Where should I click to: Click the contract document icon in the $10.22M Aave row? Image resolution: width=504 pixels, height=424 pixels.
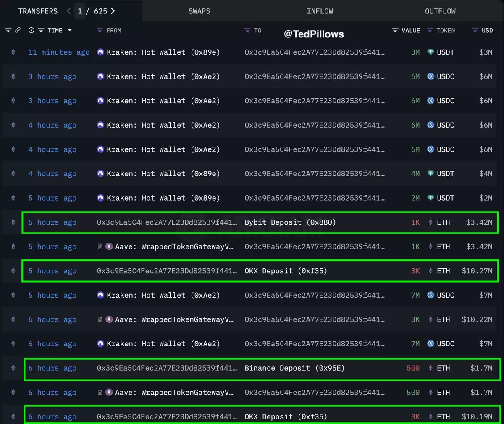tap(100, 319)
